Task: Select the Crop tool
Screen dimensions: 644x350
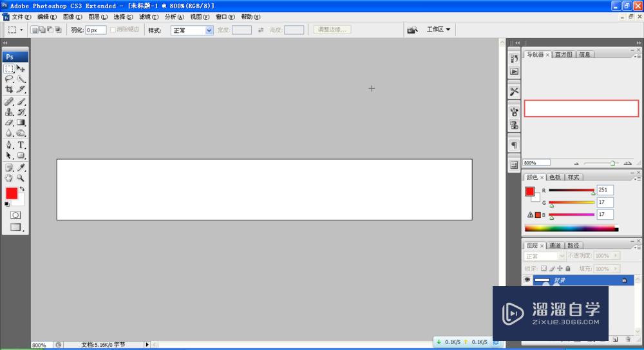Action: click(9, 89)
